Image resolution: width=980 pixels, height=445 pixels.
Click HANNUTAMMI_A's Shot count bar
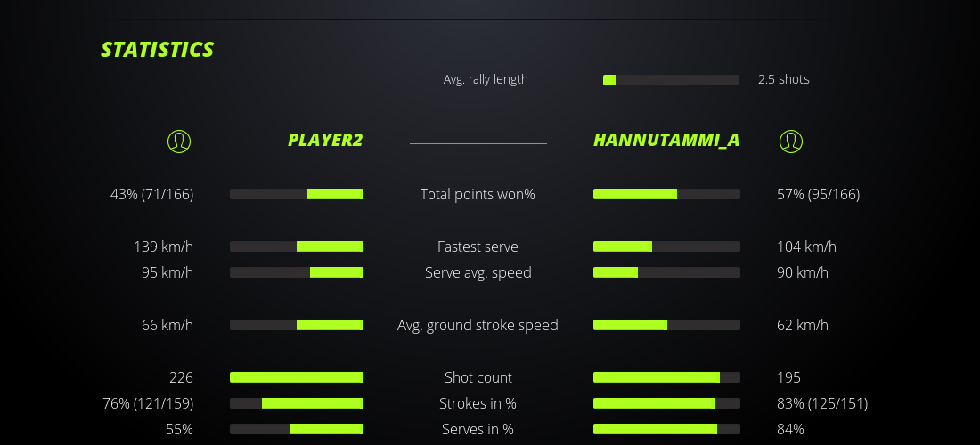click(x=666, y=377)
